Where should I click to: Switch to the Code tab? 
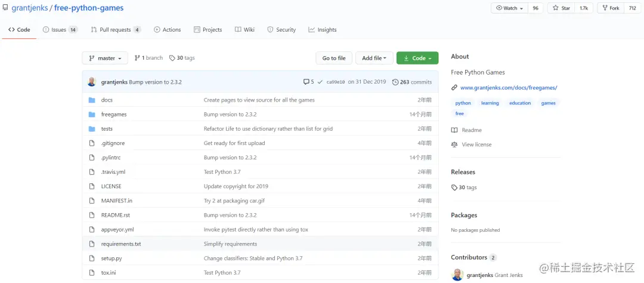tap(19, 30)
